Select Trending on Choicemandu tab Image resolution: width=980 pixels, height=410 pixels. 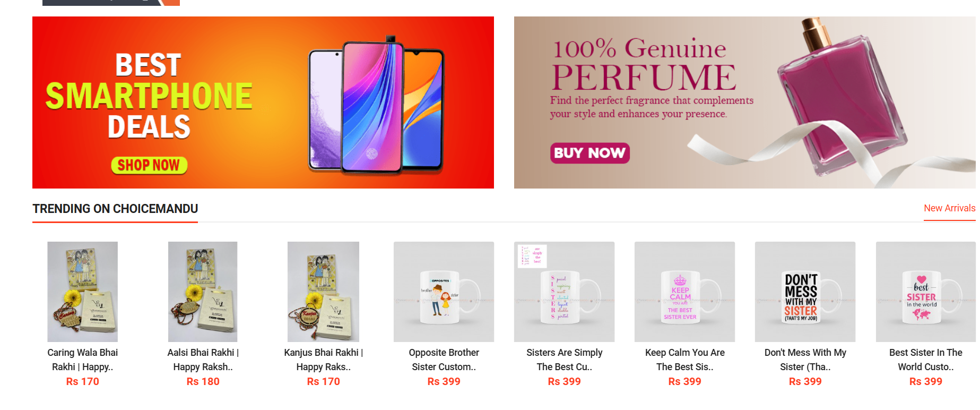[115, 209]
